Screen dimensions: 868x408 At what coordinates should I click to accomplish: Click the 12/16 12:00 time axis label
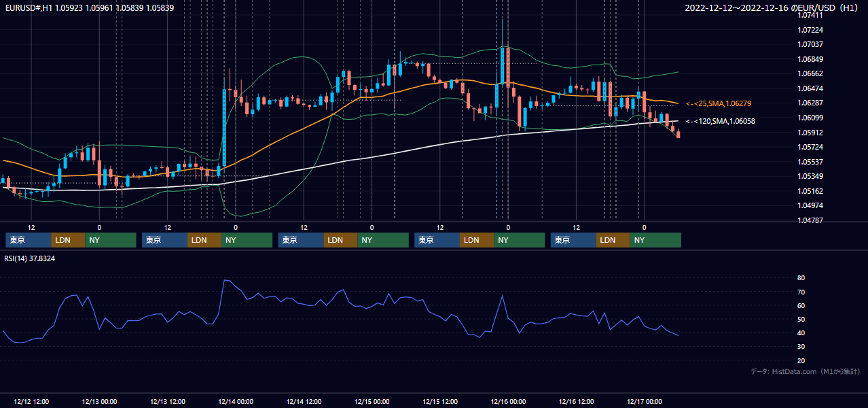576,401
